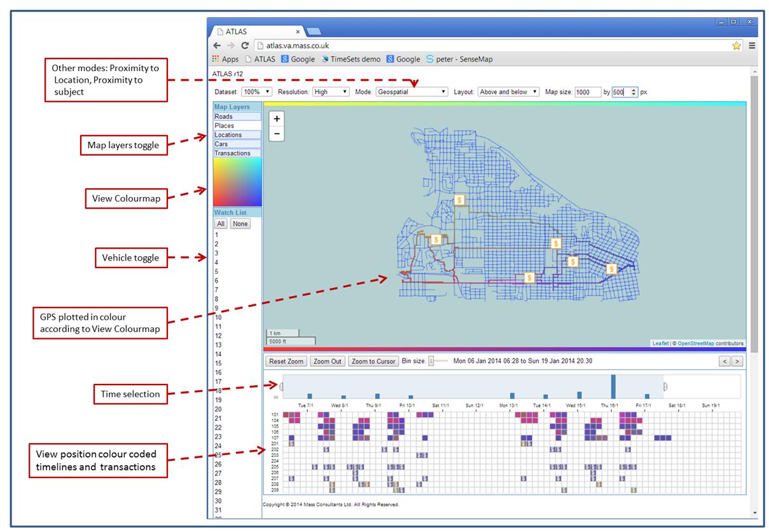Click the Bin size slider
The width and height of the screenshot is (769, 532).
tap(438, 361)
